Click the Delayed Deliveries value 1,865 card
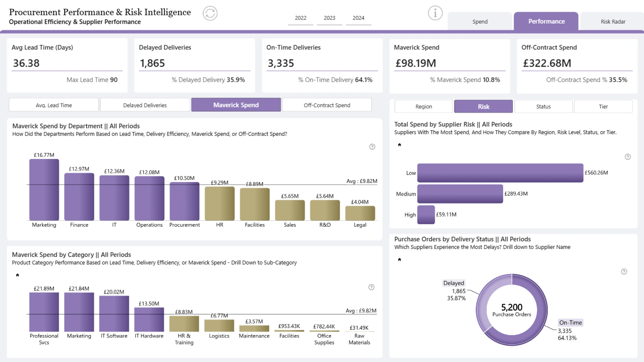The image size is (644, 362). coord(152,63)
